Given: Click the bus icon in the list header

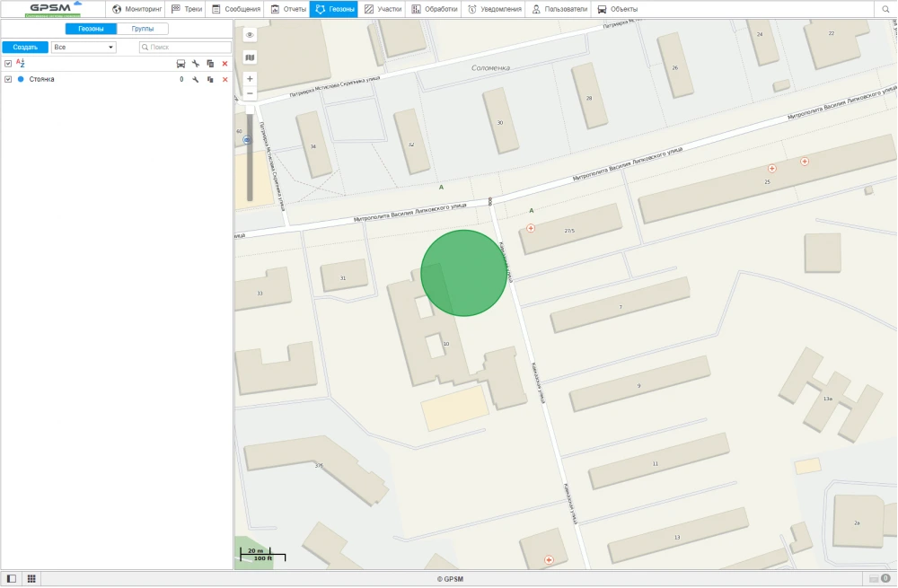Looking at the screenshot, I should click(180, 64).
